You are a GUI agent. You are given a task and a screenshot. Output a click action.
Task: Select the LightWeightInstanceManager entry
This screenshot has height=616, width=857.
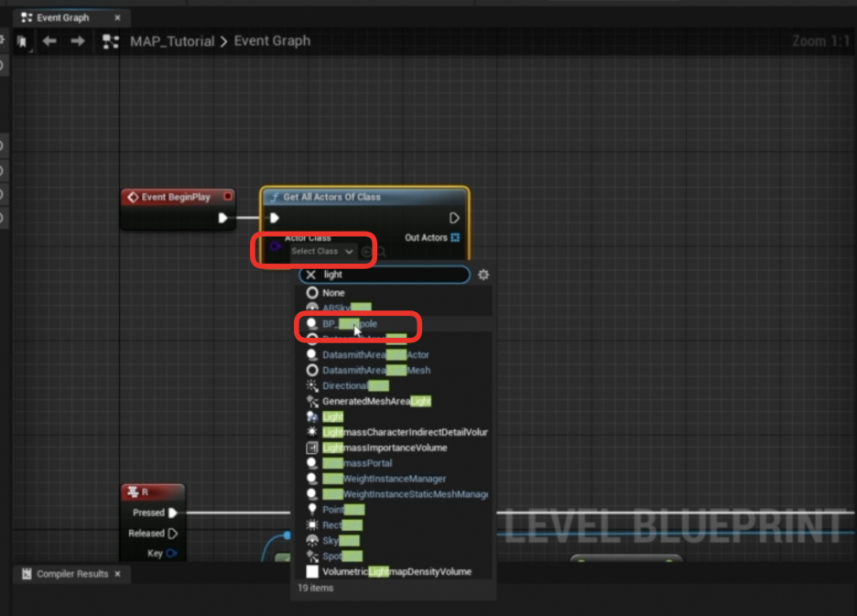click(x=394, y=479)
